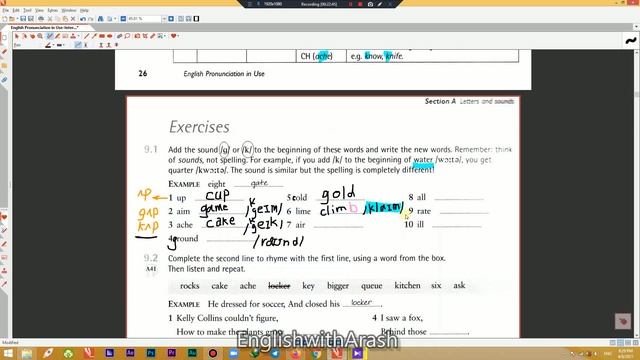
Task: Open the Favorites heart toolbar button
Action: point(173,36)
